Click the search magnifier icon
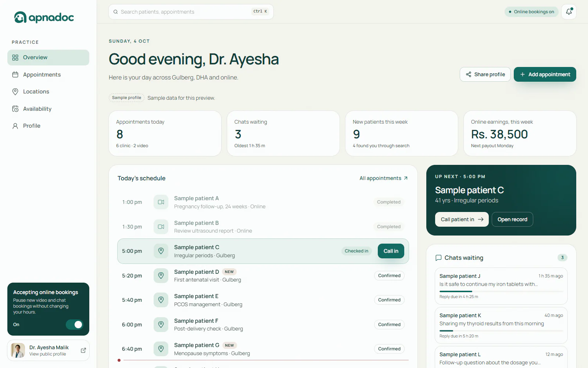Viewport: 588px width, 368px height. pyautogui.click(x=116, y=12)
